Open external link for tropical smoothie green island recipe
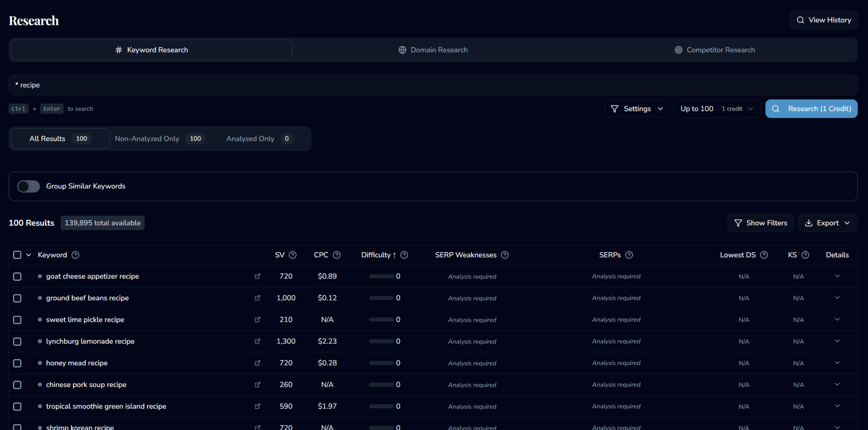 [257, 407]
